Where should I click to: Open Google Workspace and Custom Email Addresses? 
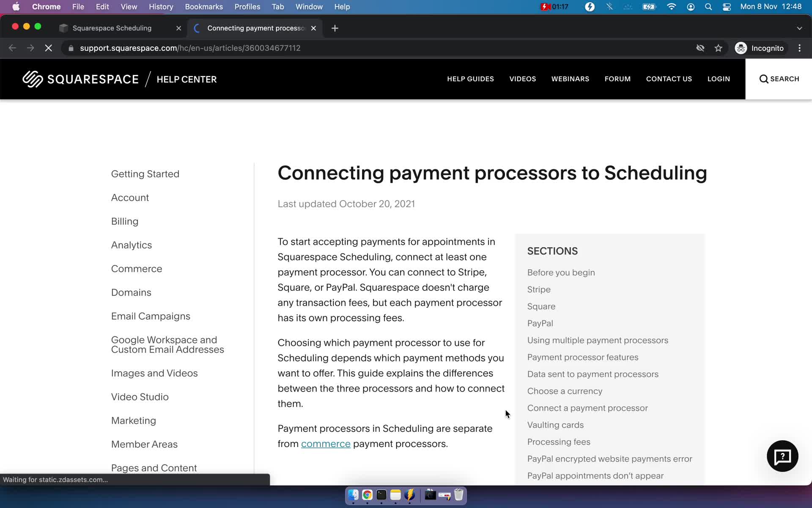pyautogui.click(x=167, y=345)
